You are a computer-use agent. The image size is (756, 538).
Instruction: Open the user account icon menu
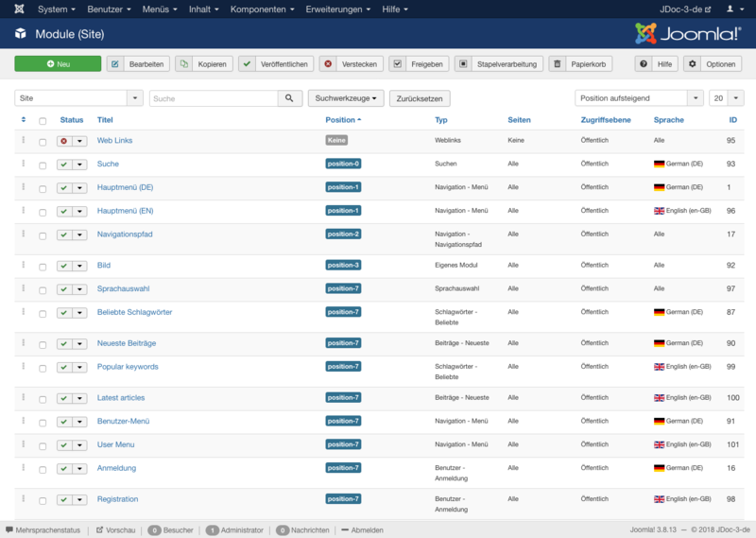735,9
